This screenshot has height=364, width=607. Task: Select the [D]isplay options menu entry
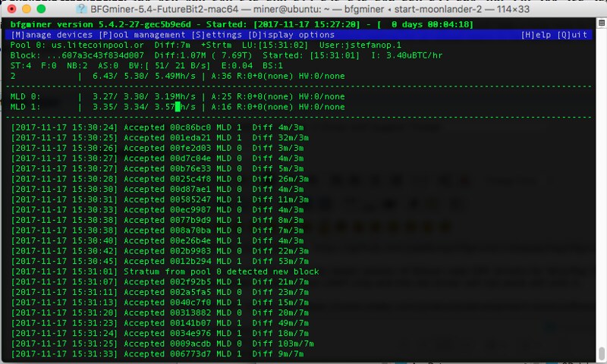291,35
